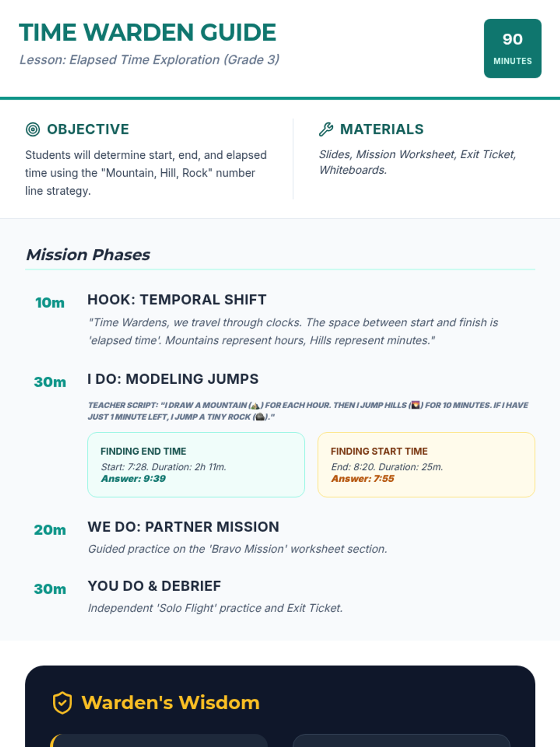Click the Hook: Temporal Shift heading
The image size is (560, 747).
177,300
